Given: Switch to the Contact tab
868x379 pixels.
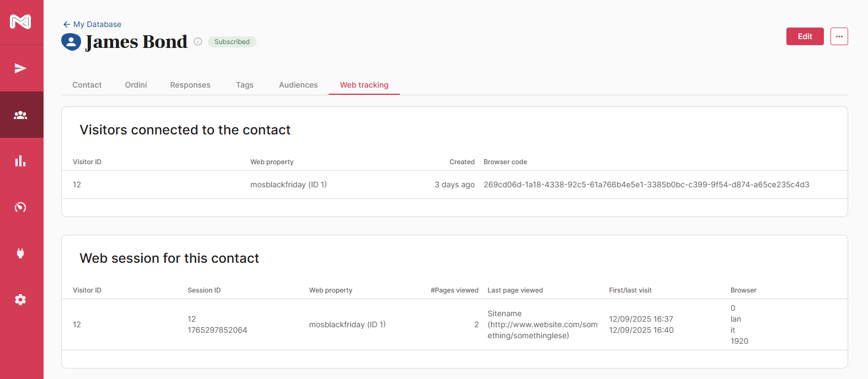Looking at the screenshot, I should pos(87,85).
